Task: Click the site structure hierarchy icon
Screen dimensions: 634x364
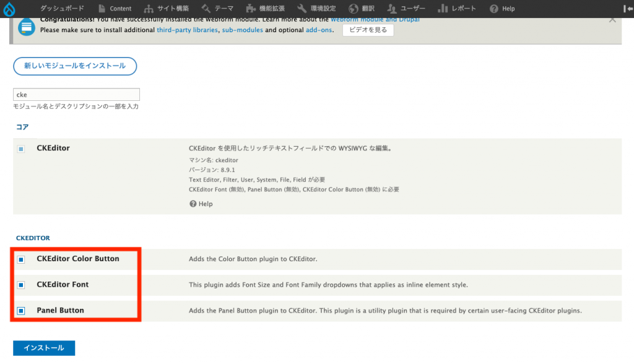Action: click(149, 9)
